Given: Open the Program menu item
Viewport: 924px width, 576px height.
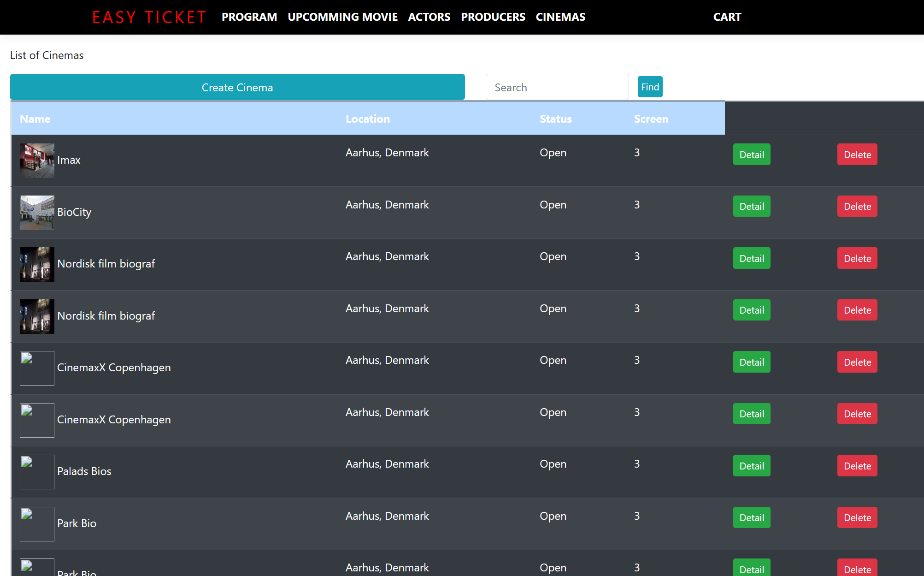Looking at the screenshot, I should 249,17.
